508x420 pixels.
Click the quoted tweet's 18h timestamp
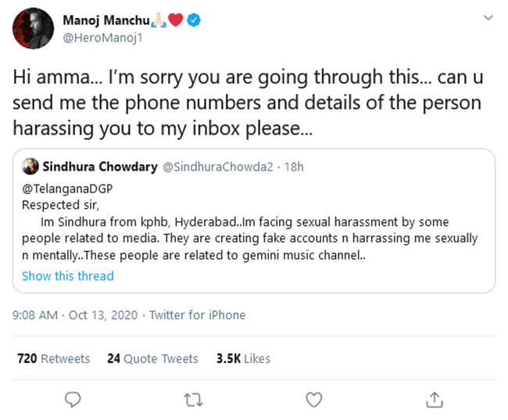pos(295,167)
